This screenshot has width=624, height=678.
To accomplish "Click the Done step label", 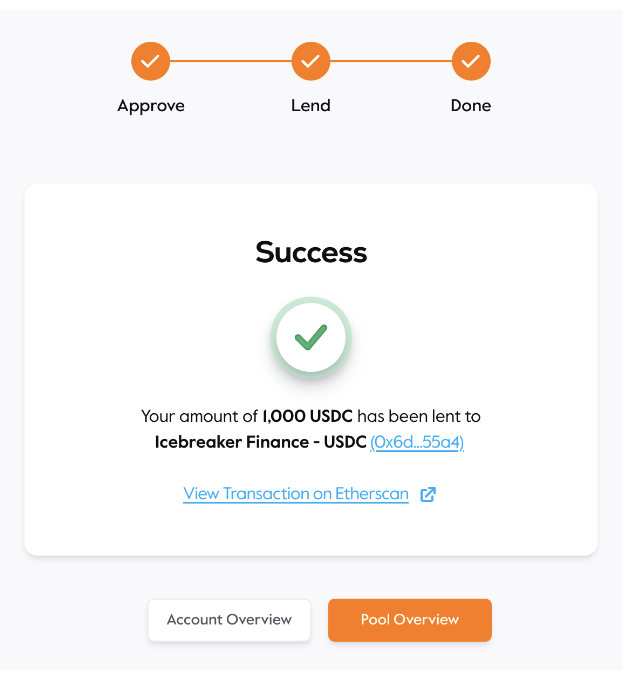I will click(x=471, y=106).
